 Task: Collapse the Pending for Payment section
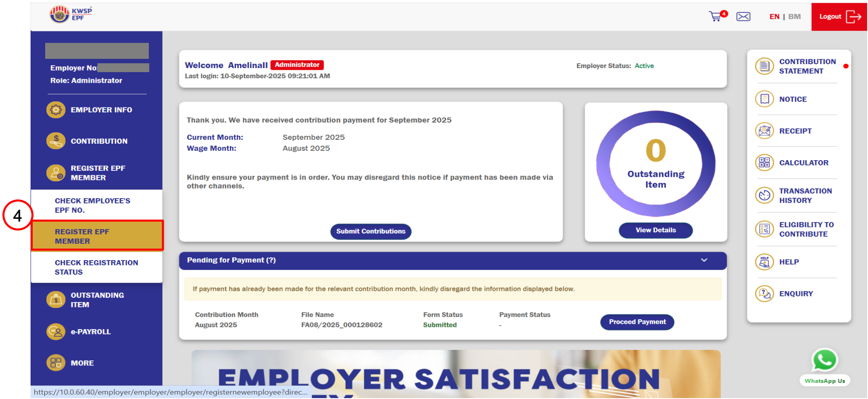pyautogui.click(x=705, y=261)
